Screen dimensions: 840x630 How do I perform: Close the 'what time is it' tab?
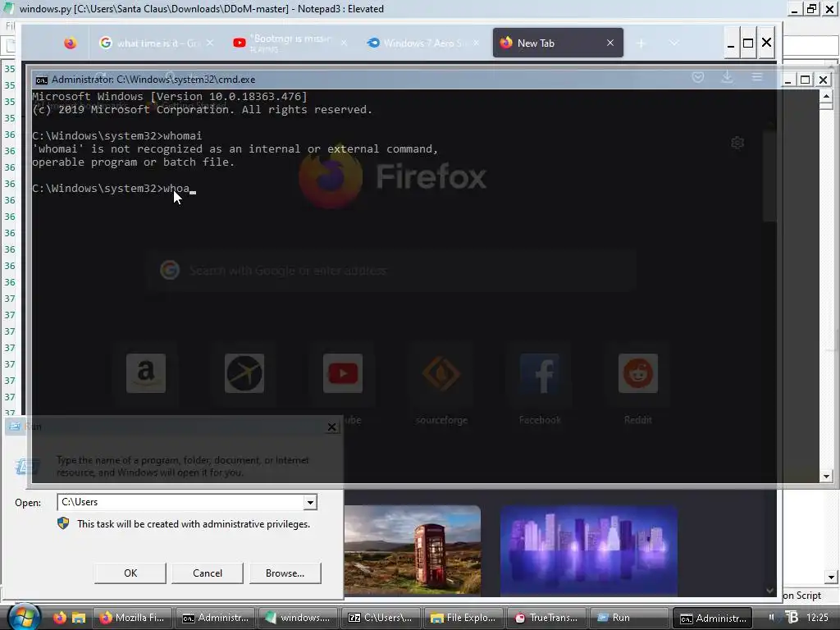tap(210, 43)
